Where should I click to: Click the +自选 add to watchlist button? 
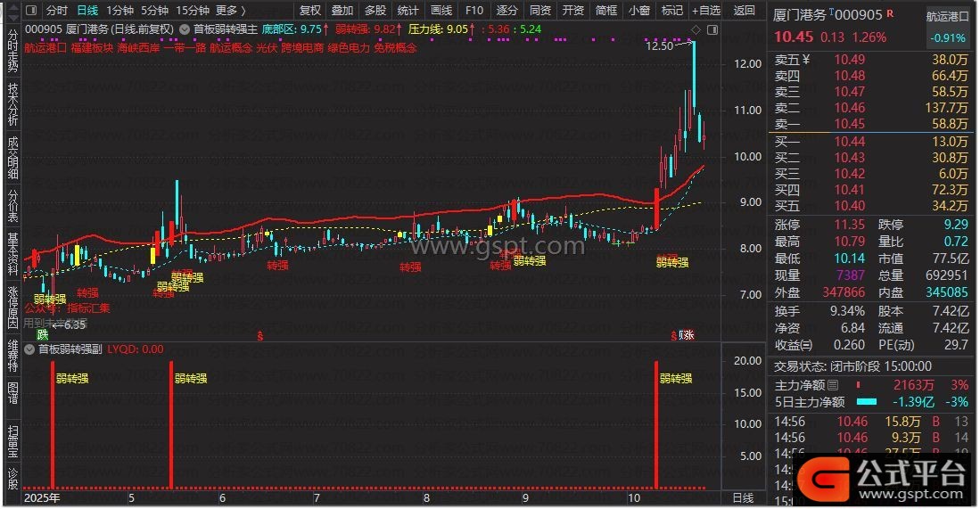(x=705, y=11)
